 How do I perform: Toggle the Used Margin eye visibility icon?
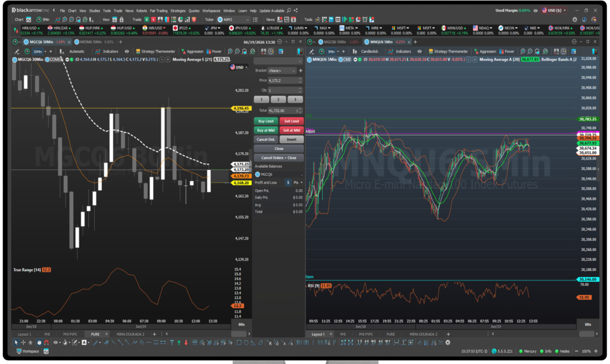pyautogui.click(x=536, y=11)
